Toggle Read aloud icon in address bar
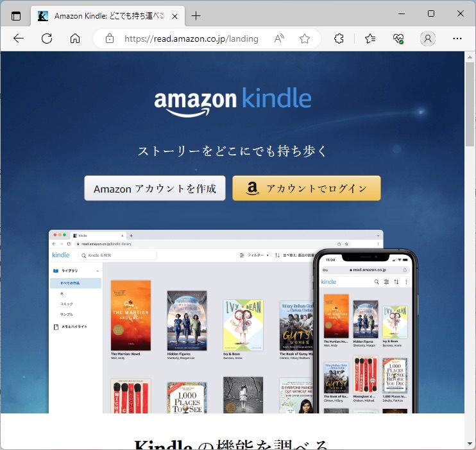The height and width of the screenshot is (450, 476). coord(279,39)
